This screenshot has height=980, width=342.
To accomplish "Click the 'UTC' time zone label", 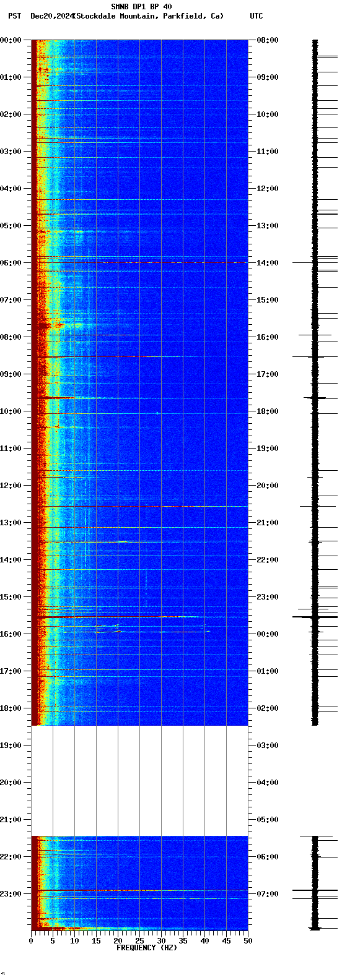I will click(256, 16).
